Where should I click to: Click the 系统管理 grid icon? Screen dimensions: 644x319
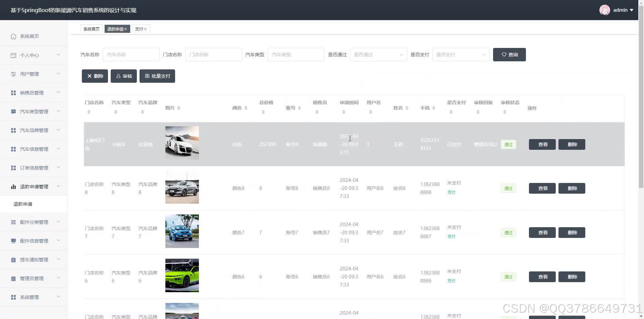[13, 297]
